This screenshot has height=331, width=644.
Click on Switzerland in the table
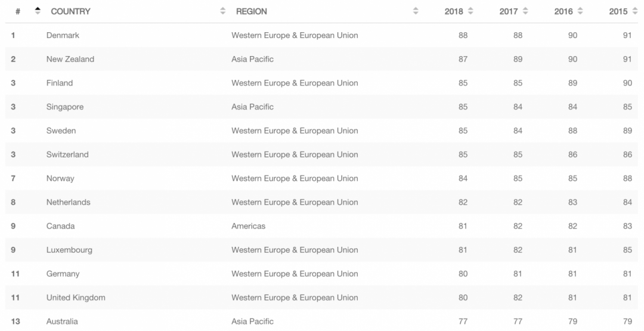coord(67,154)
